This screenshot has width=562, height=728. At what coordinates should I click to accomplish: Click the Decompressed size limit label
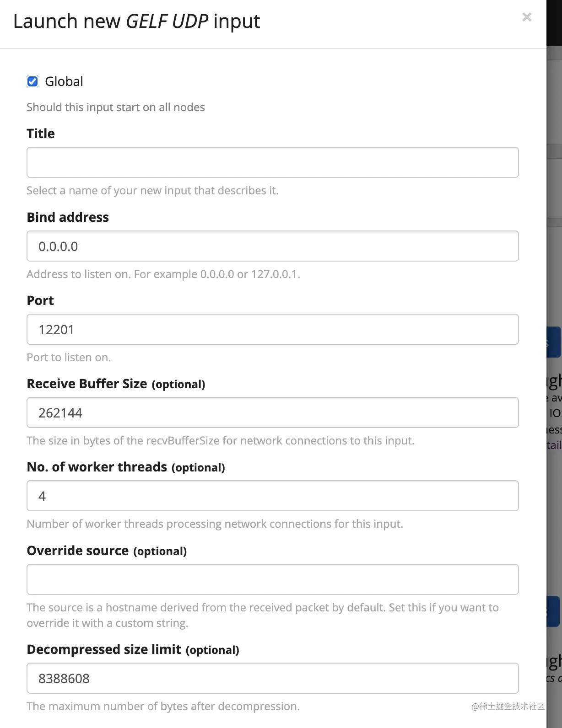click(104, 649)
